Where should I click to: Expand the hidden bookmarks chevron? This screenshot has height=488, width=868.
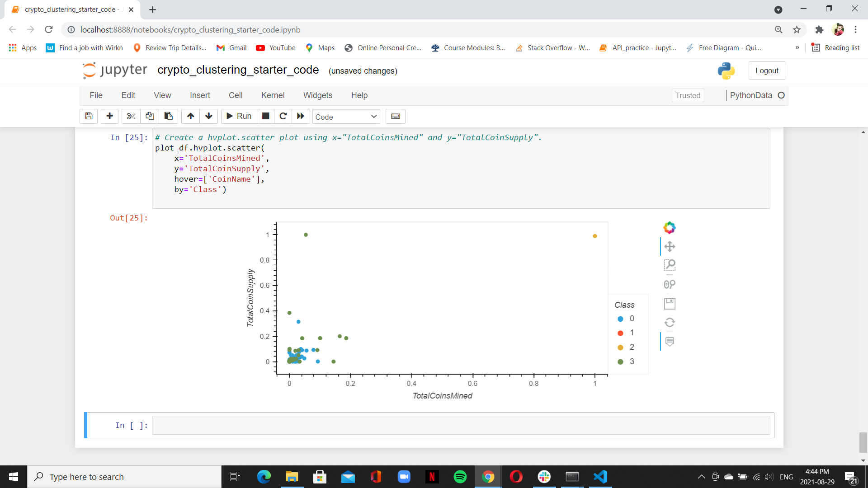coord(797,47)
